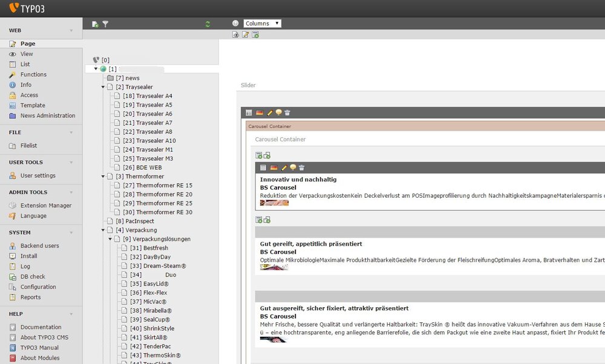Open the Columns dropdown

(263, 24)
